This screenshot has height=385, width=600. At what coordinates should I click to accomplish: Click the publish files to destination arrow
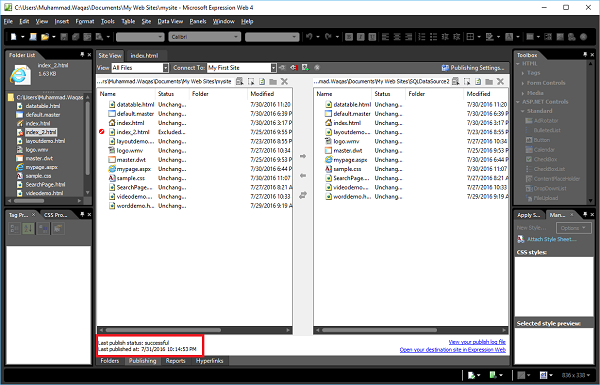303,156
